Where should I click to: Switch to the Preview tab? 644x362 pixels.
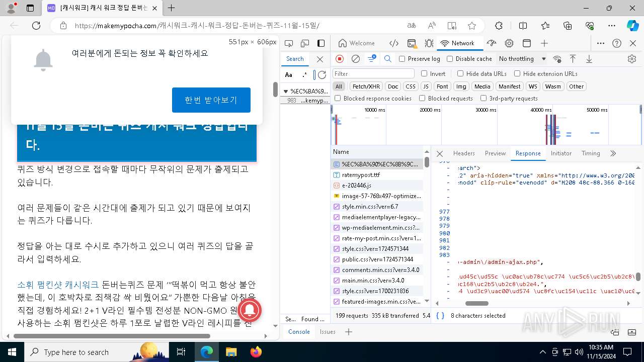click(495, 153)
